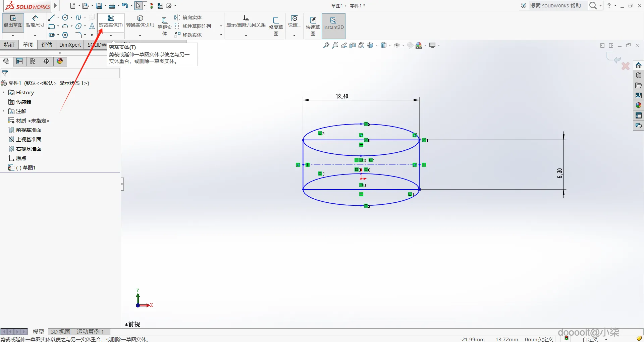The image size is (644, 342).
Task: Open the Smart Dimension dropdown arrow
Action: tap(35, 36)
